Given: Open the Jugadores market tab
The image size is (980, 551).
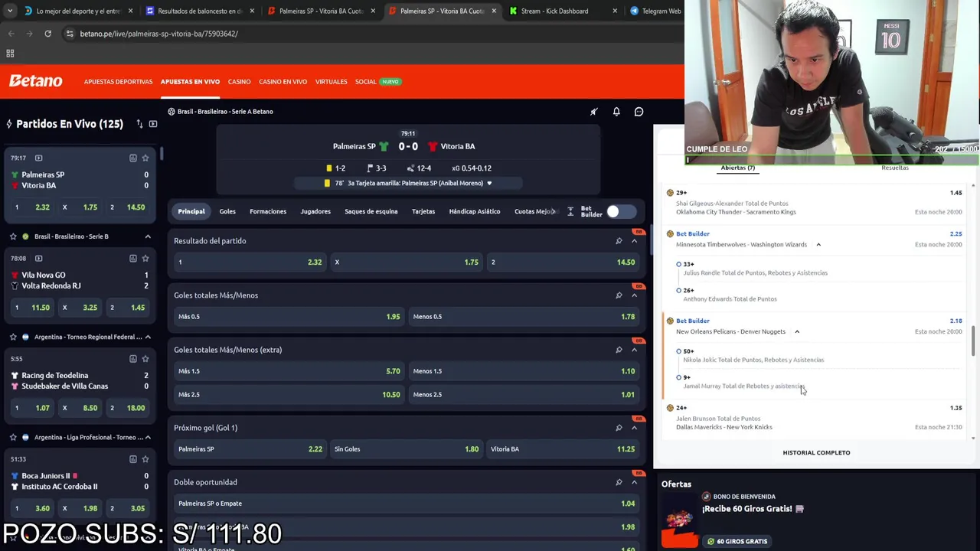Looking at the screenshot, I should point(315,211).
